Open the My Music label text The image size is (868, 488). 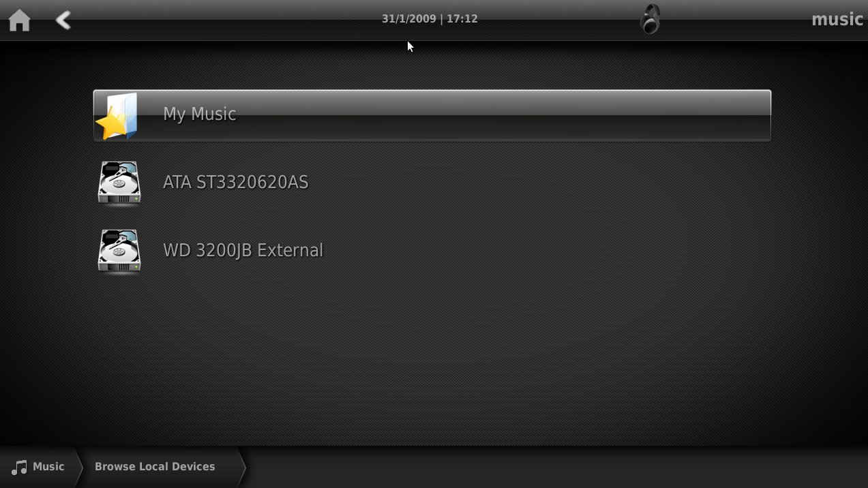[x=199, y=114]
